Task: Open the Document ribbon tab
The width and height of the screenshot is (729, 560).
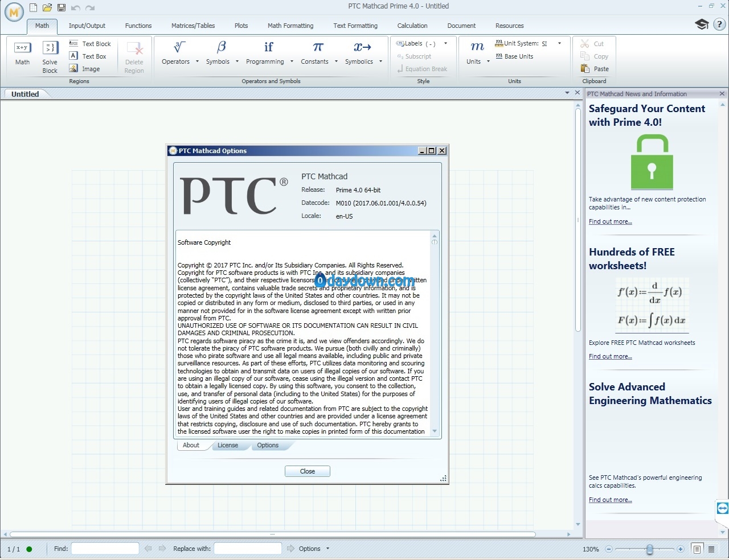Action: (461, 26)
